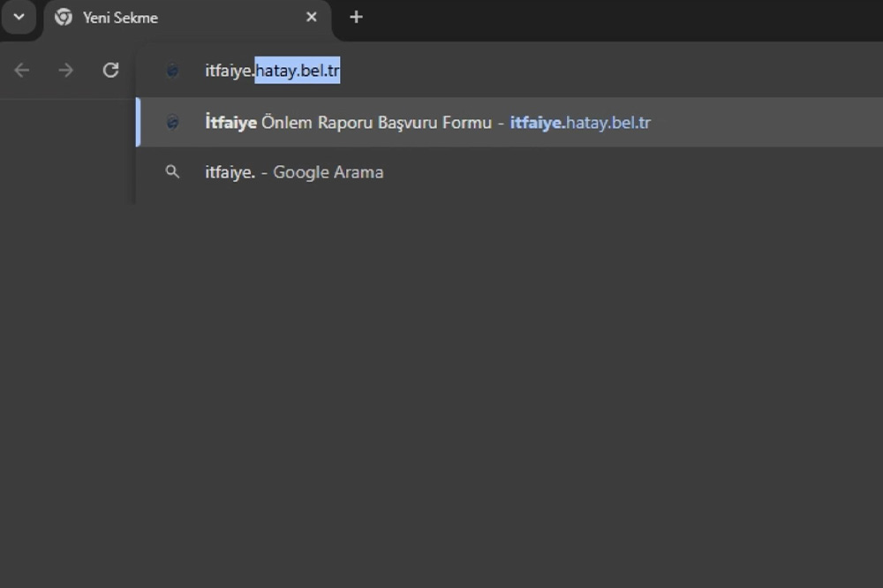Click the site favicon in address bar
This screenshot has height=588, width=883.
click(x=173, y=72)
